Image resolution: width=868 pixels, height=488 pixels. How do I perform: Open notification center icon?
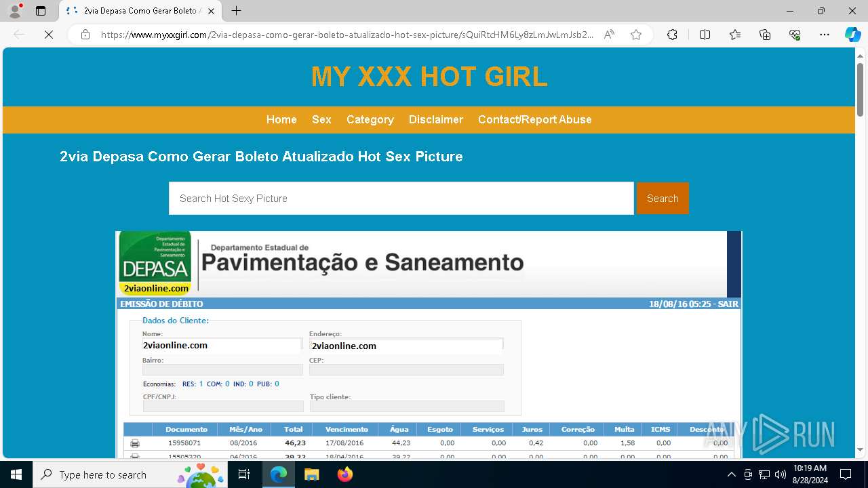[x=846, y=474]
